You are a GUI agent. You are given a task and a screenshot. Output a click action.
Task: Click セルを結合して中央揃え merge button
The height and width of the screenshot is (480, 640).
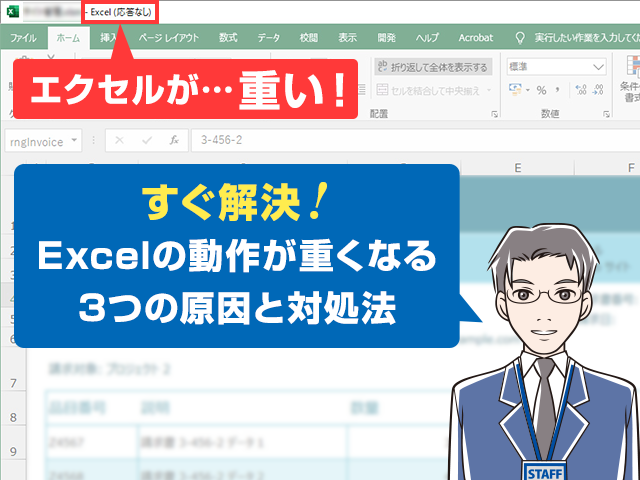(429, 90)
